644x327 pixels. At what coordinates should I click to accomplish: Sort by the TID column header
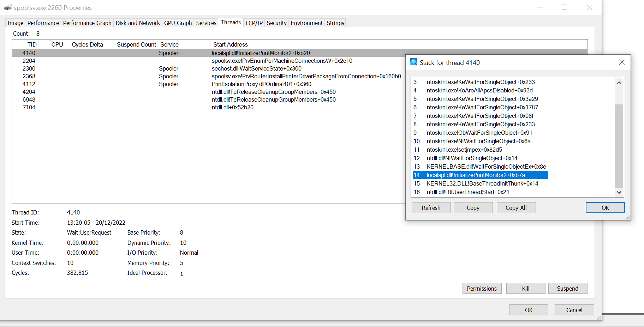tap(32, 44)
